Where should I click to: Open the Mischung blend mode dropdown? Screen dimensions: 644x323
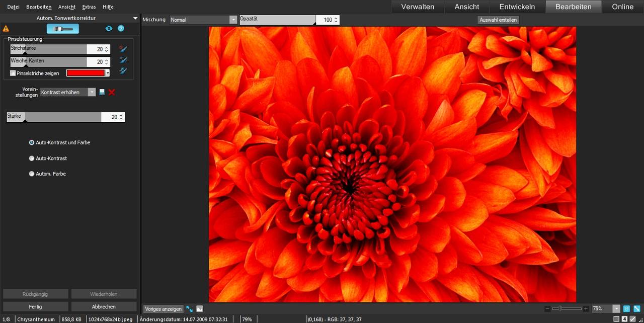(x=203, y=20)
